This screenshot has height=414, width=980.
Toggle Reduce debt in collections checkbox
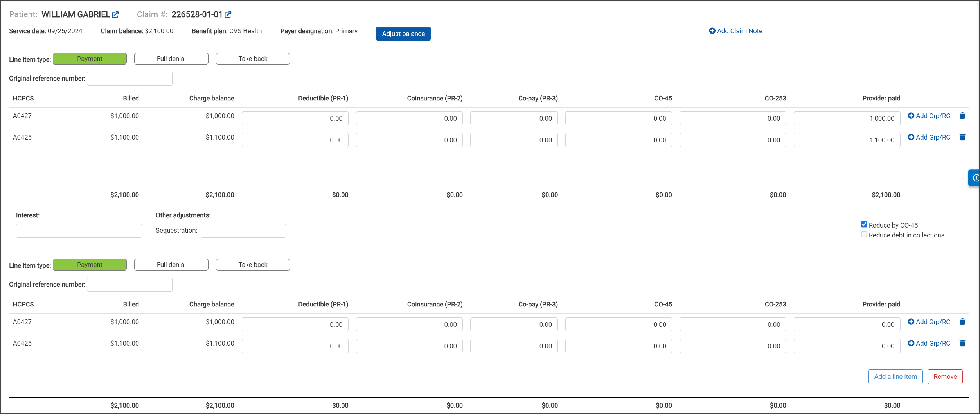pos(864,235)
